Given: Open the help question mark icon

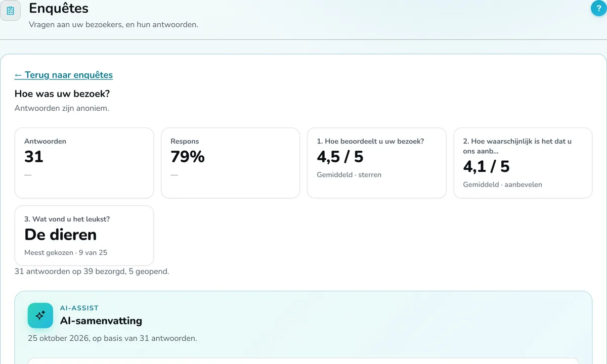Looking at the screenshot, I should [599, 8].
